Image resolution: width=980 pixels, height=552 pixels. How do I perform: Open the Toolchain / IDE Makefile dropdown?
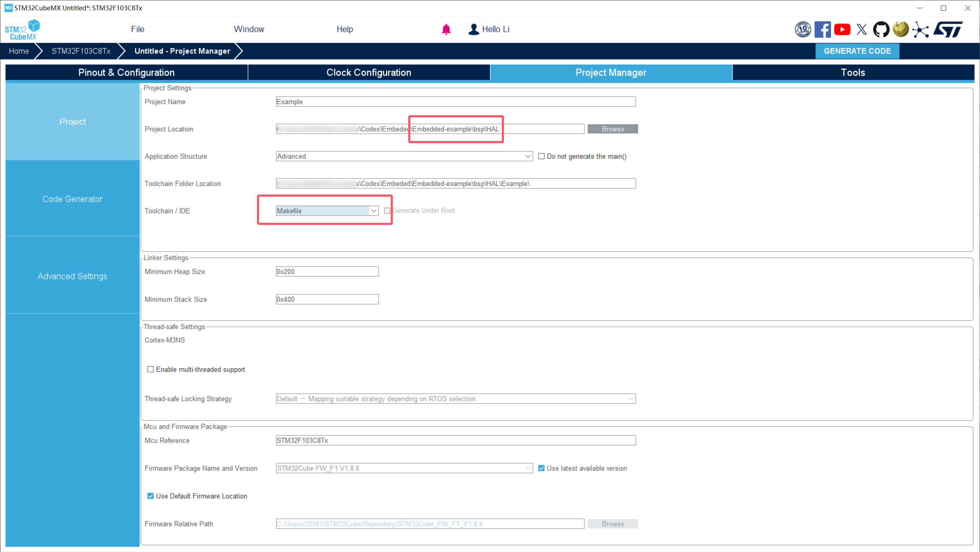click(x=327, y=211)
